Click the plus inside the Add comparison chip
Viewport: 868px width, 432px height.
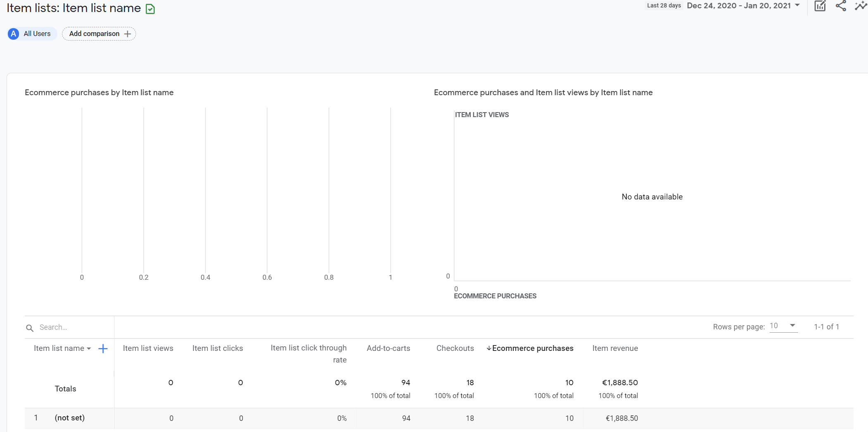(x=127, y=34)
